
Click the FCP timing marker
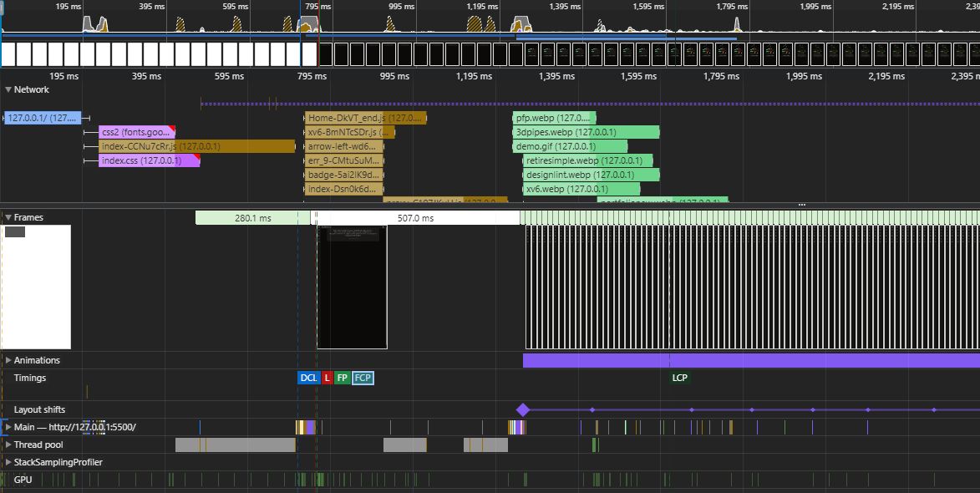point(363,378)
